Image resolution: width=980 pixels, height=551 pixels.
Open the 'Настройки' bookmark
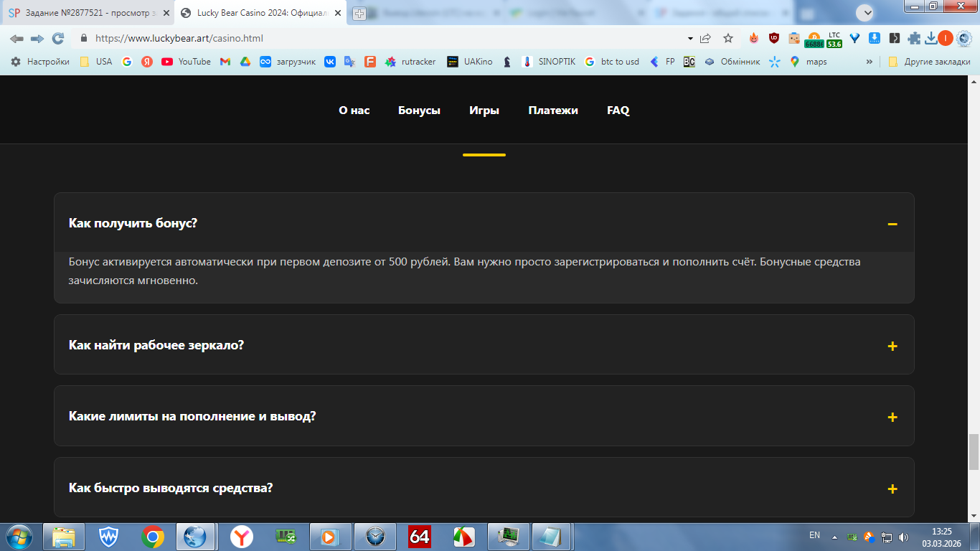[40, 62]
